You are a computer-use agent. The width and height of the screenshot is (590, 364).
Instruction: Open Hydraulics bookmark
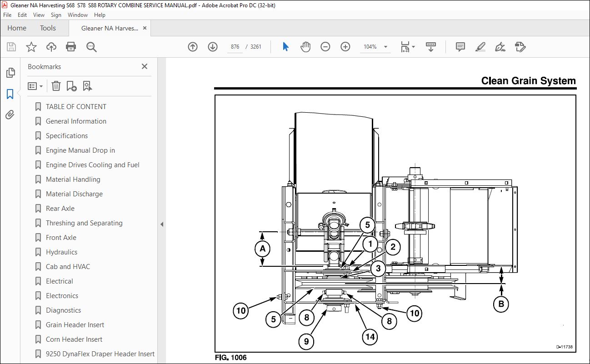click(61, 252)
